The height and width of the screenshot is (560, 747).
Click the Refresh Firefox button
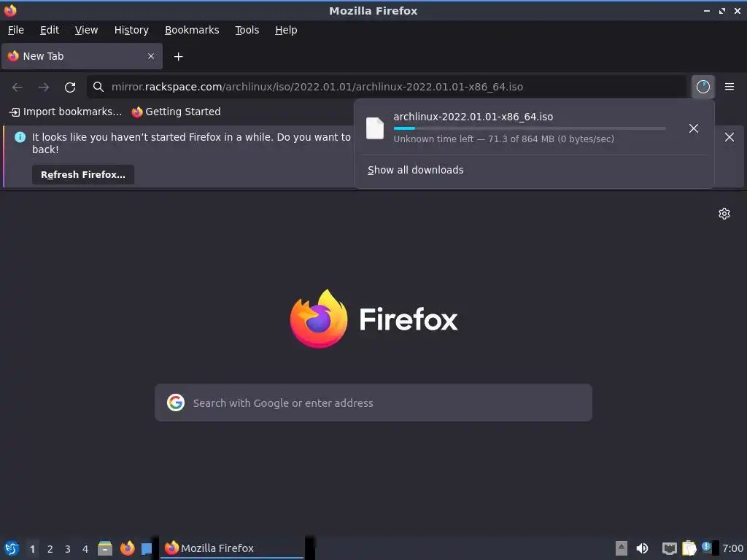click(83, 175)
